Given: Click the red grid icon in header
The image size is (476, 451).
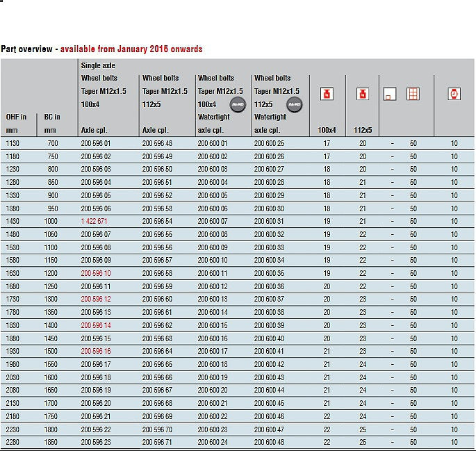Looking at the screenshot, I should [x=413, y=94].
